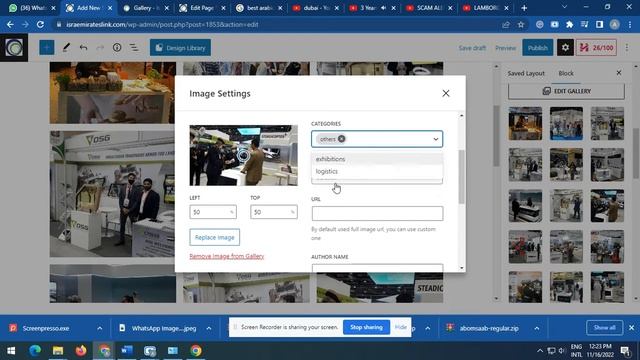Toggle the Settings gear sidebar
Viewport: 640px width, 360px height.
pos(565,48)
